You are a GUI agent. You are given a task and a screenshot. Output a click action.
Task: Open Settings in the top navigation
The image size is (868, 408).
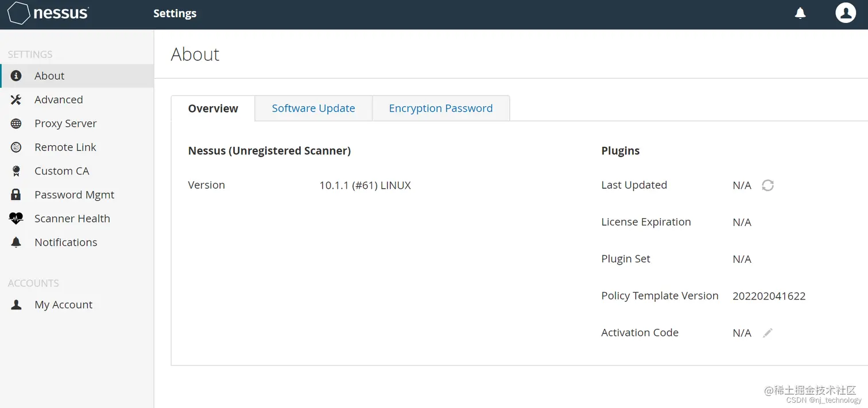[x=175, y=13]
